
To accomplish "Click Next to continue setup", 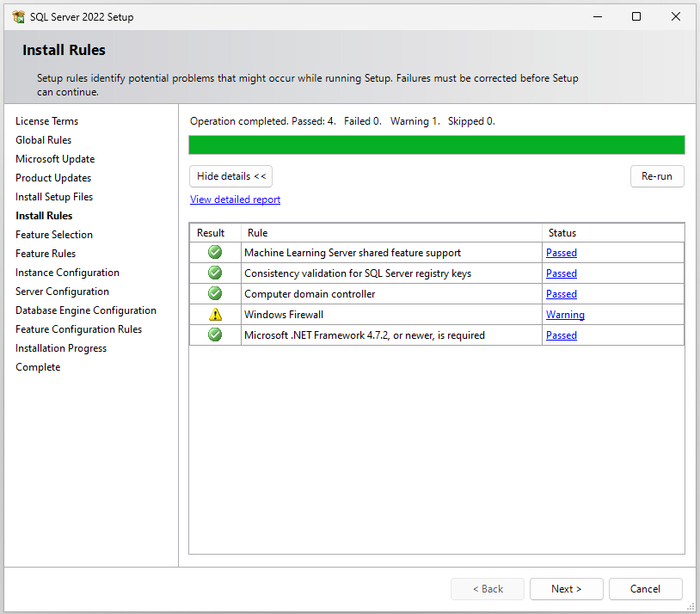I will pyautogui.click(x=566, y=589).
